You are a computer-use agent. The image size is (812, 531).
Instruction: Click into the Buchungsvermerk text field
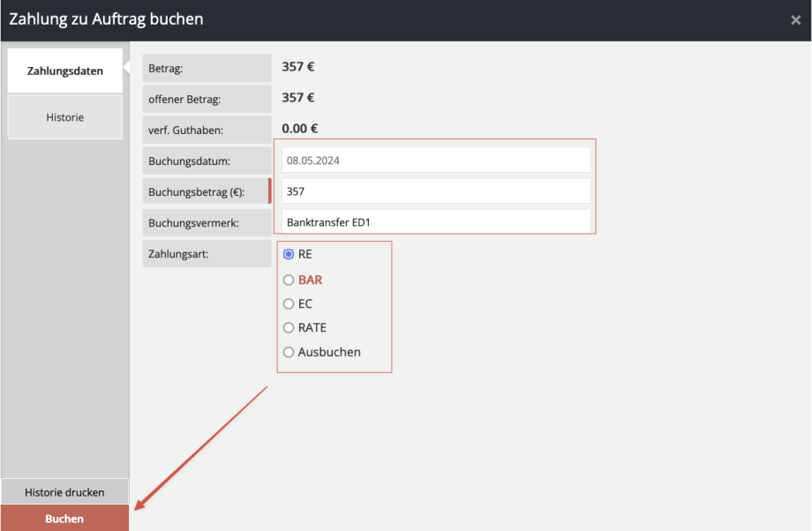click(436, 222)
